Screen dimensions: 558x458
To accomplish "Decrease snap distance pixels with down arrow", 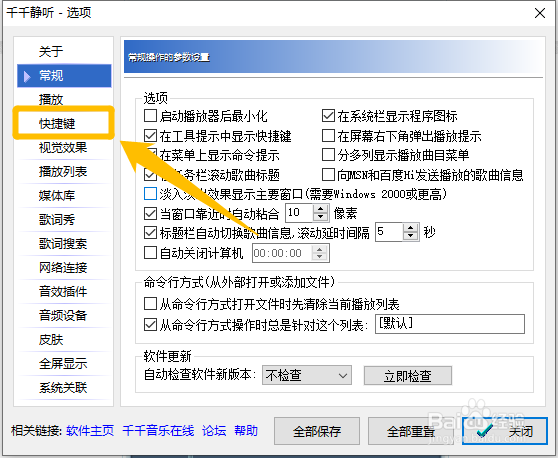I will [x=321, y=217].
